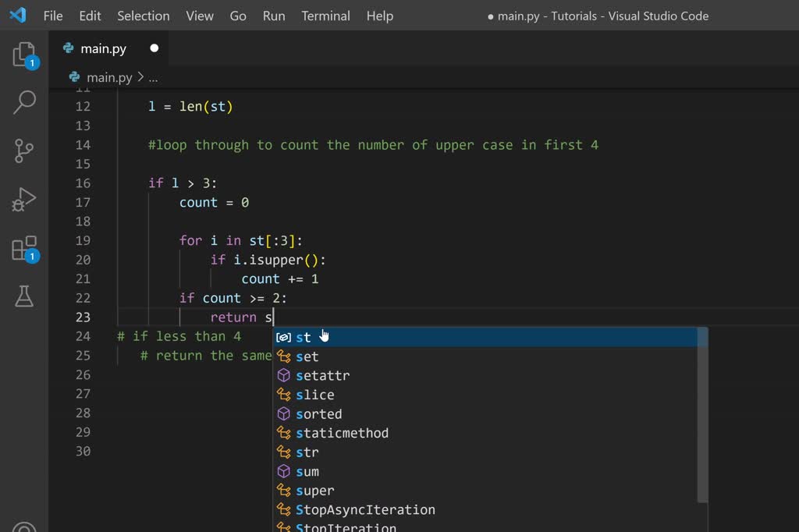
Task: Open the File menu
Action: pos(53,16)
